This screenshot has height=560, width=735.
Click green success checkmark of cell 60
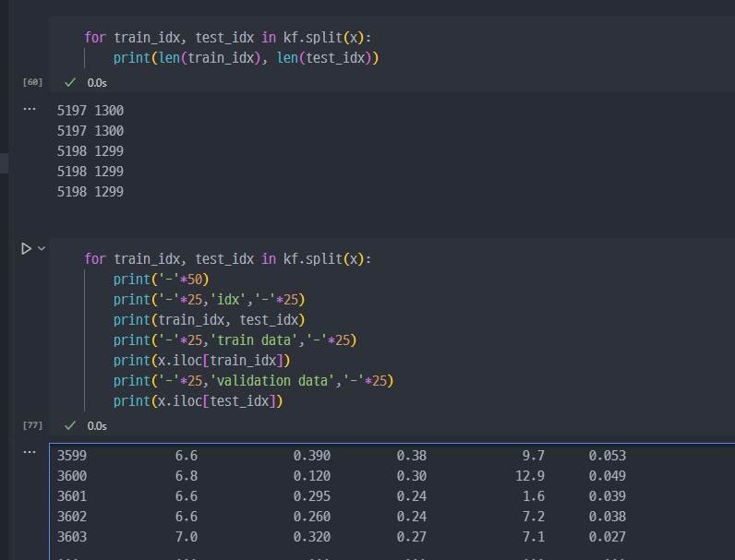[70, 82]
